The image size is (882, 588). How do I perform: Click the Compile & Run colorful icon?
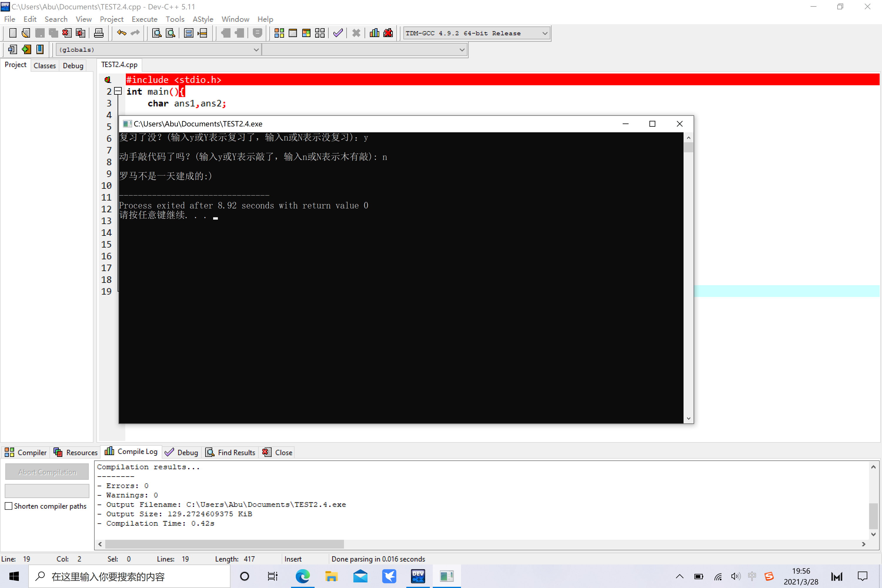[306, 33]
